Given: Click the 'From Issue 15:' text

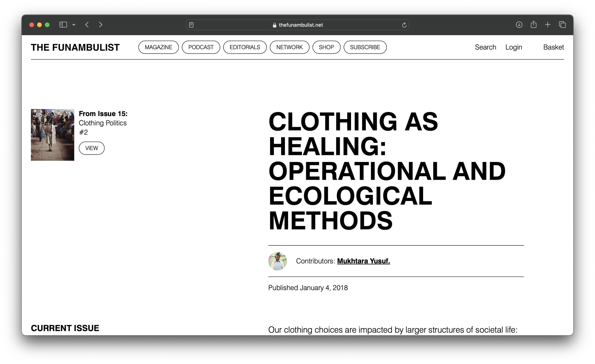Looking at the screenshot, I should pyautogui.click(x=103, y=114).
